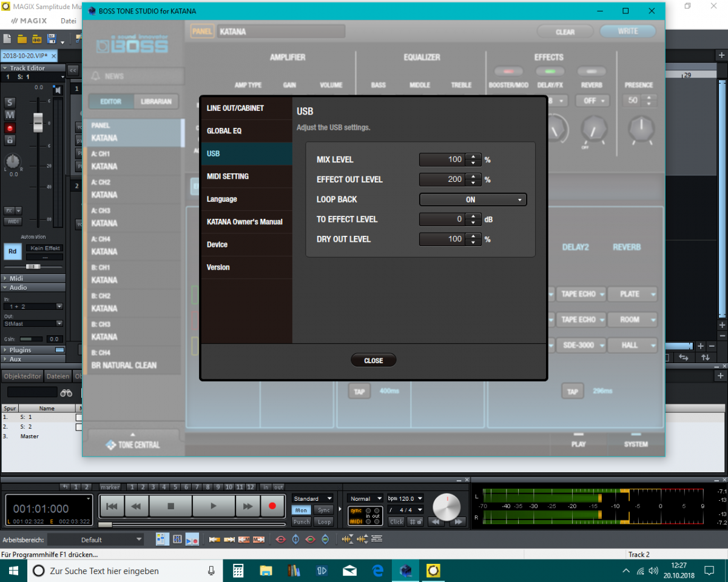Expand the Midi section in Track Editor
The image size is (728, 582).
[x=33, y=278]
